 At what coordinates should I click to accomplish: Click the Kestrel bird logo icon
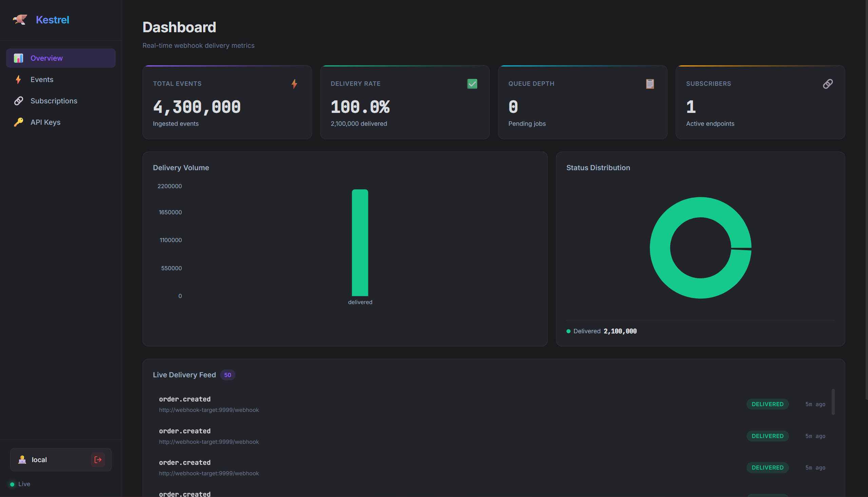(20, 19)
